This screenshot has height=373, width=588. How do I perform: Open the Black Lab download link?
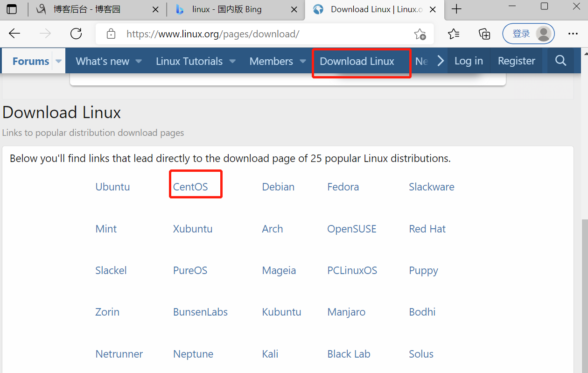[349, 354]
